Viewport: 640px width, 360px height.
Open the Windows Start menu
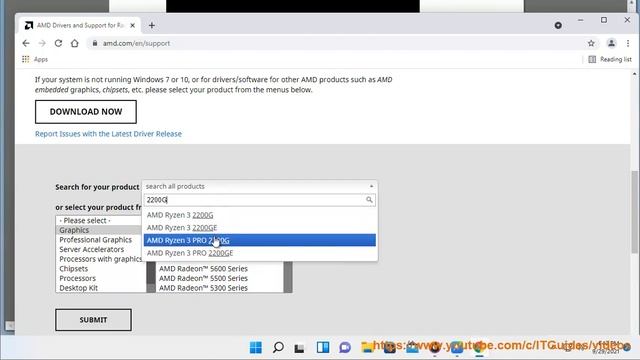click(x=256, y=347)
